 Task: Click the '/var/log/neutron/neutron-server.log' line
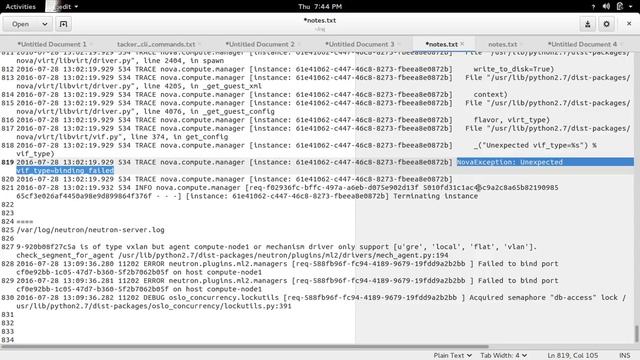pyautogui.click(x=90, y=230)
